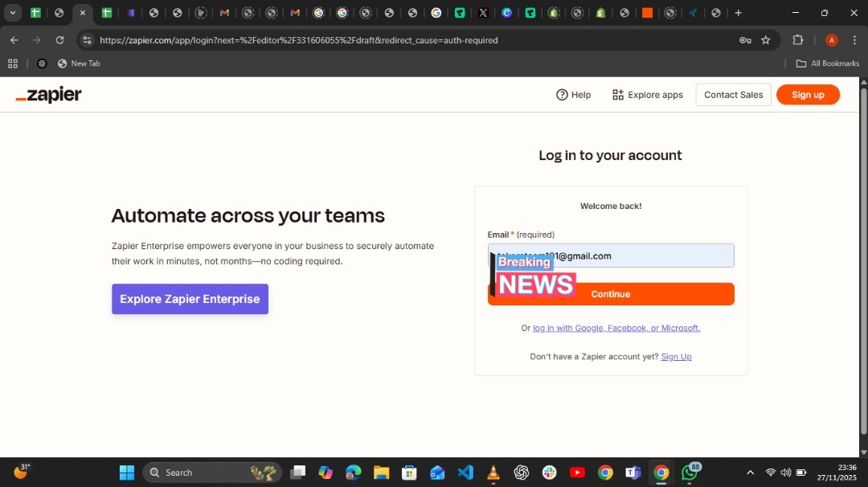Switch to the blue paper-plane favicon tab
This screenshot has height=487, width=868.
click(x=693, y=13)
